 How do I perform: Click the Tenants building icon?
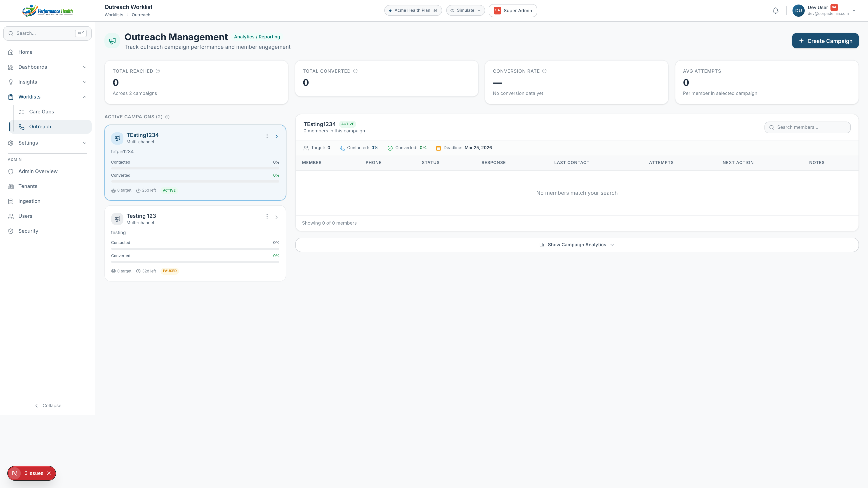tap(11, 186)
